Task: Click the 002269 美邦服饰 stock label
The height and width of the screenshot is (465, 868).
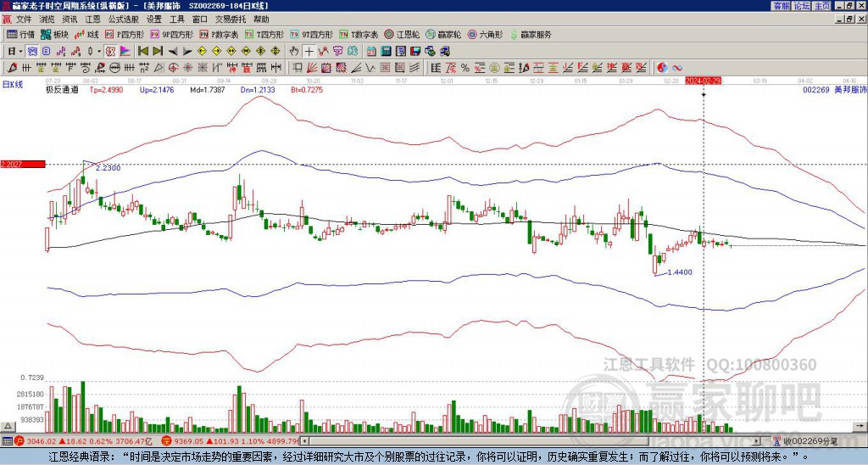Action: click(x=835, y=89)
